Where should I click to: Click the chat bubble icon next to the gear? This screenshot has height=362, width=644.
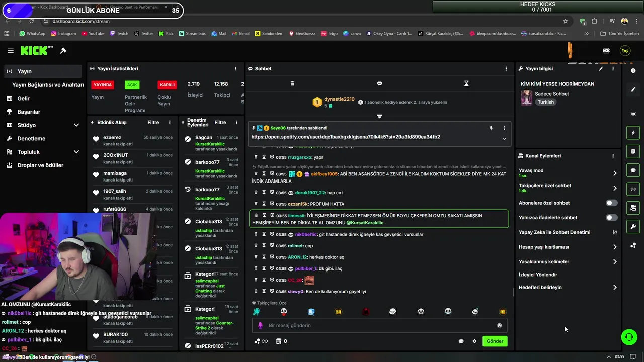(461, 341)
